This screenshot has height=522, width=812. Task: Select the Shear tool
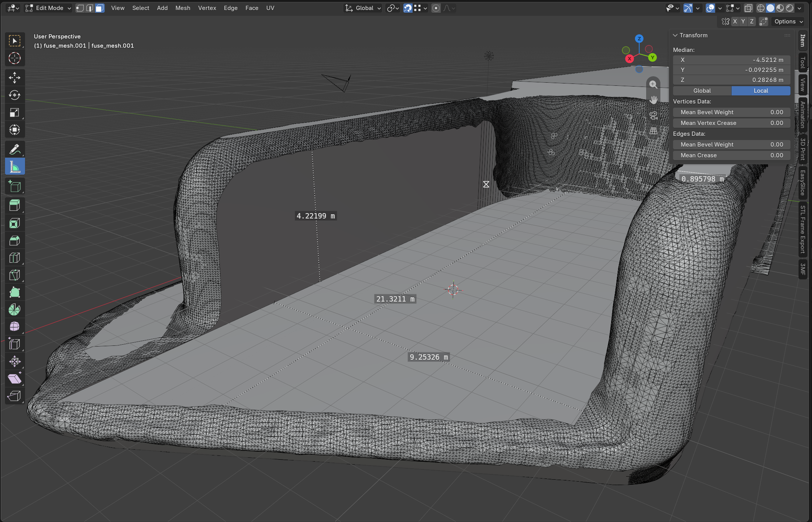coord(15,379)
